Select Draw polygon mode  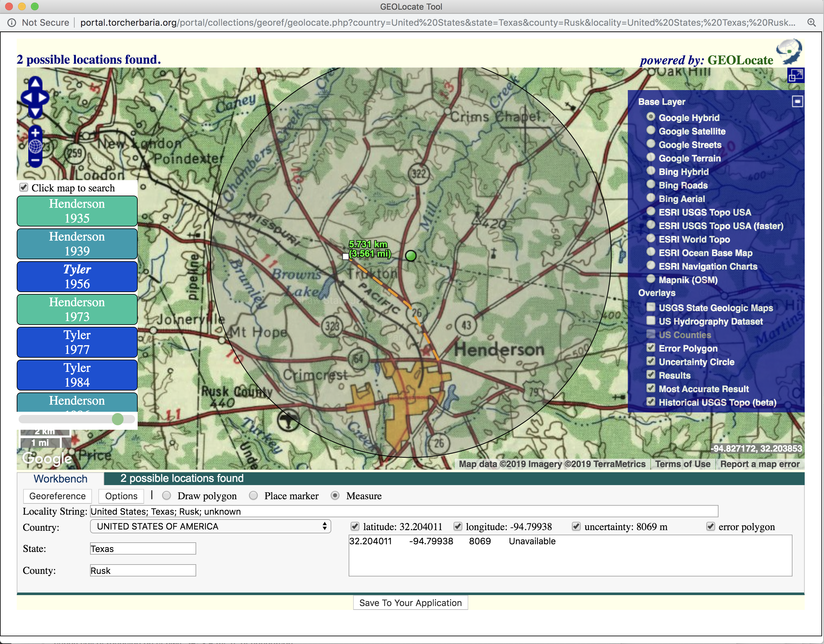tap(166, 496)
